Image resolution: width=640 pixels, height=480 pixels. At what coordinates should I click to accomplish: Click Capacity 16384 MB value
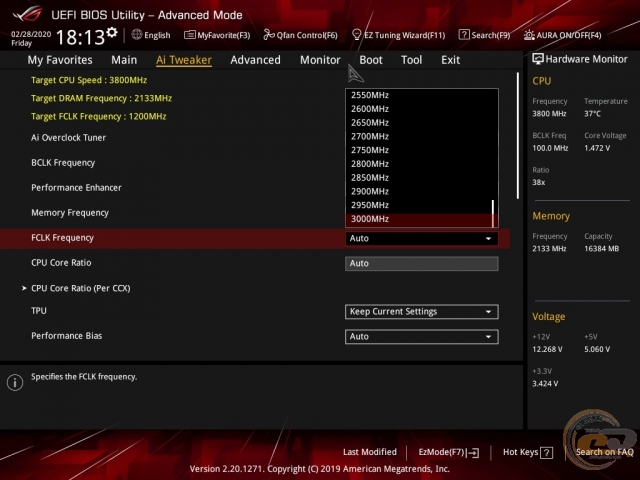[x=601, y=249]
